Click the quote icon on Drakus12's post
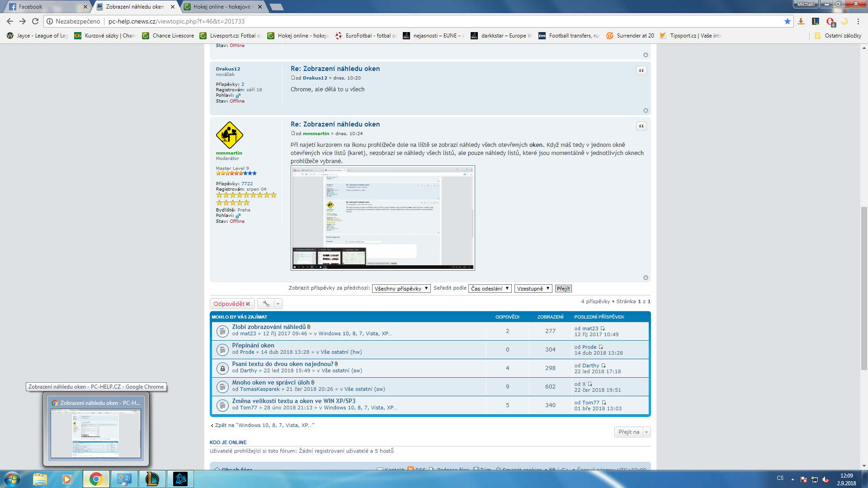Image resolution: width=868 pixels, height=488 pixels. tap(641, 70)
